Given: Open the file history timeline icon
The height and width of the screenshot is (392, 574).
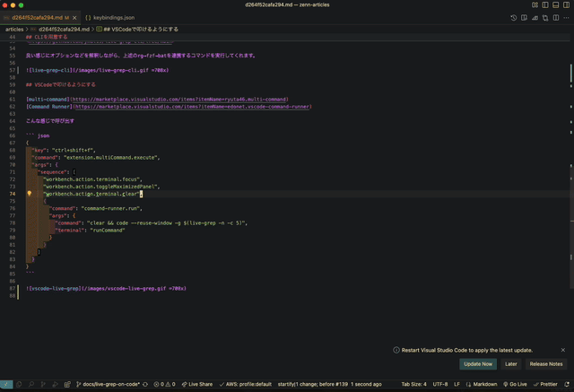Looking at the screenshot, I should (x=514, y=18).
